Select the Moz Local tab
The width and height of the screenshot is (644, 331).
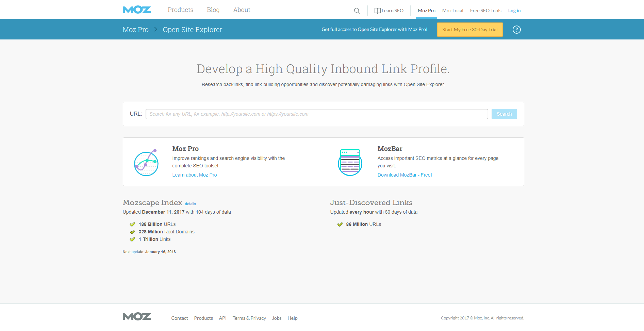pyautogui.click(x=452, y=11)
